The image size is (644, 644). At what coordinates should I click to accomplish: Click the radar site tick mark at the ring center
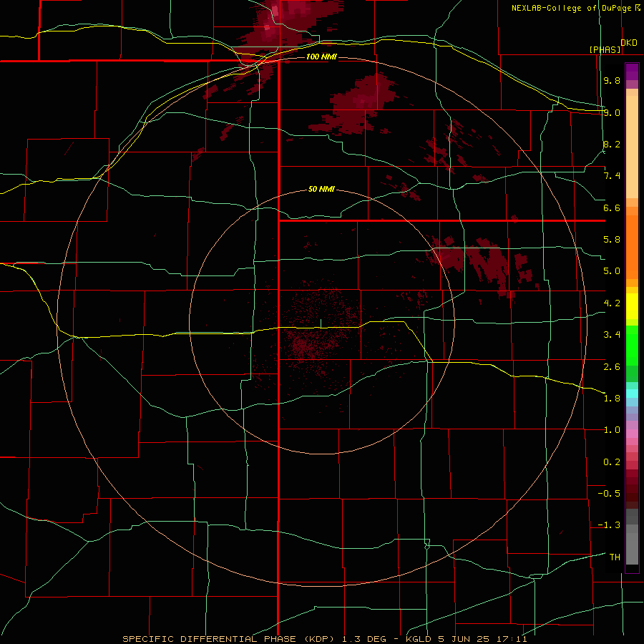point(321,323)
